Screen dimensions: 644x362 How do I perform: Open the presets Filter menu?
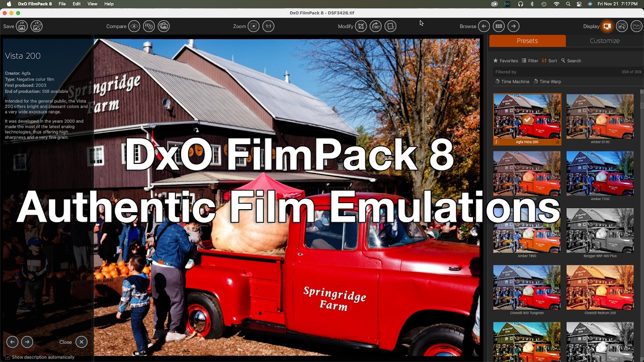(530, 61)
